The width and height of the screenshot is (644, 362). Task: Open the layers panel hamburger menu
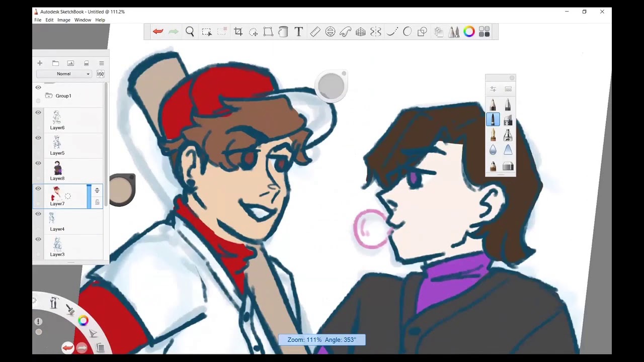101,63
